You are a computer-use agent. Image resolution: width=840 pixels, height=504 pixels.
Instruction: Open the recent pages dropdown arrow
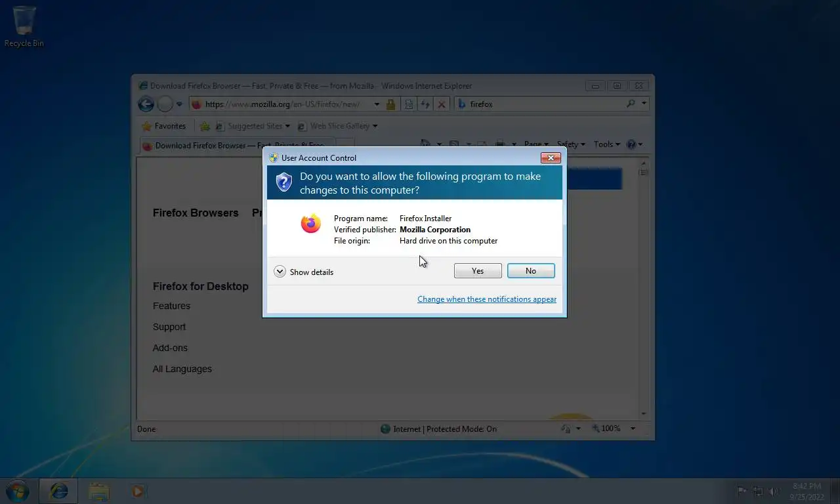tap(179, 104)
